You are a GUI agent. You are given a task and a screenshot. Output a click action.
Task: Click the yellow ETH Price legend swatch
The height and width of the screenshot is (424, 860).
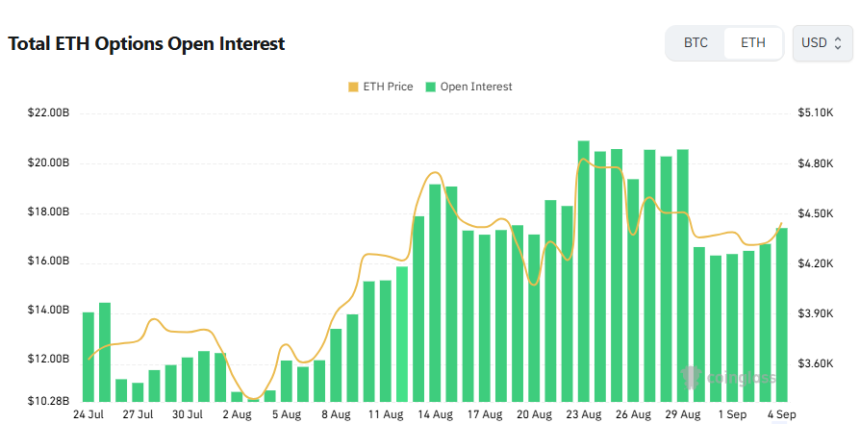coord(352,87)
